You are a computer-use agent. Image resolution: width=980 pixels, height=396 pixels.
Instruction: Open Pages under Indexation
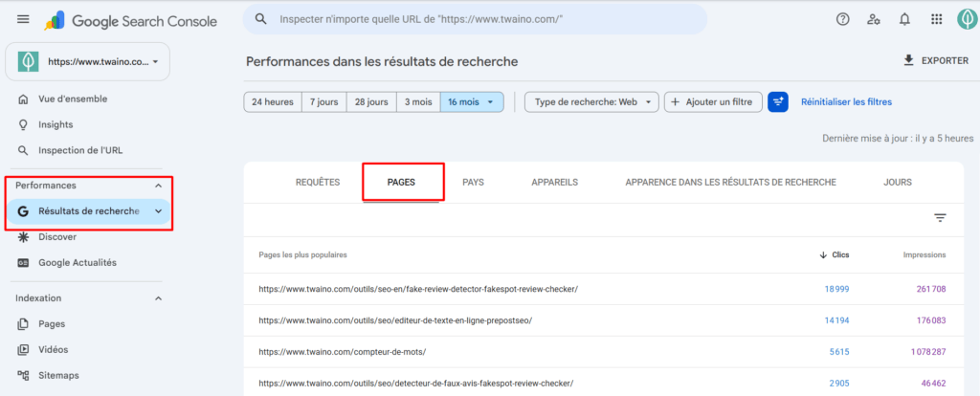tap(52, 323)
